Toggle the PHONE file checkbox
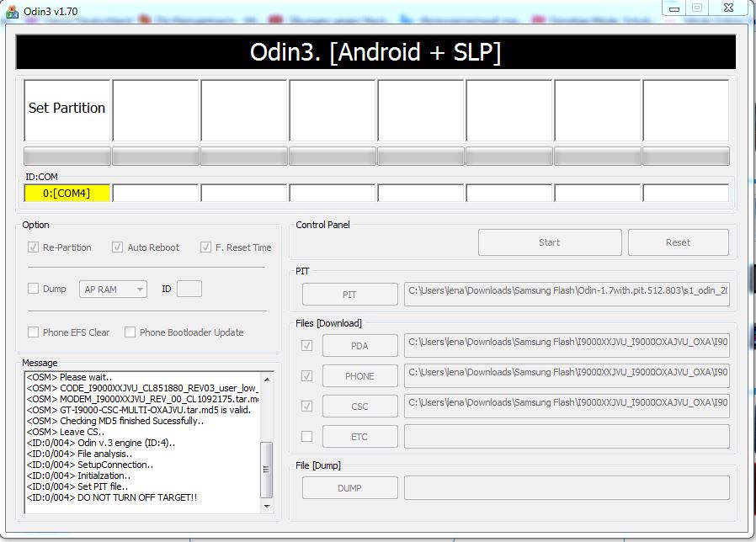The height and width of the screenshot is (542, 756). pyautogui.click(x=306, y=375)
